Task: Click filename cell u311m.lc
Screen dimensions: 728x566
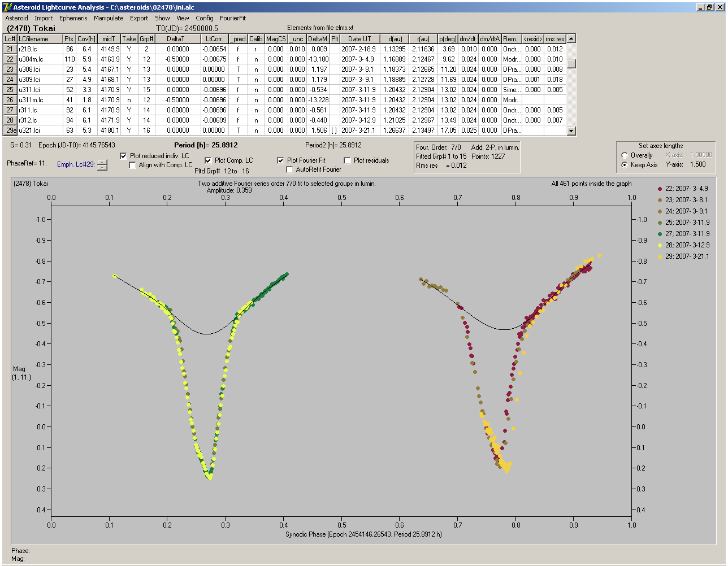Action: tap(40, 100)
